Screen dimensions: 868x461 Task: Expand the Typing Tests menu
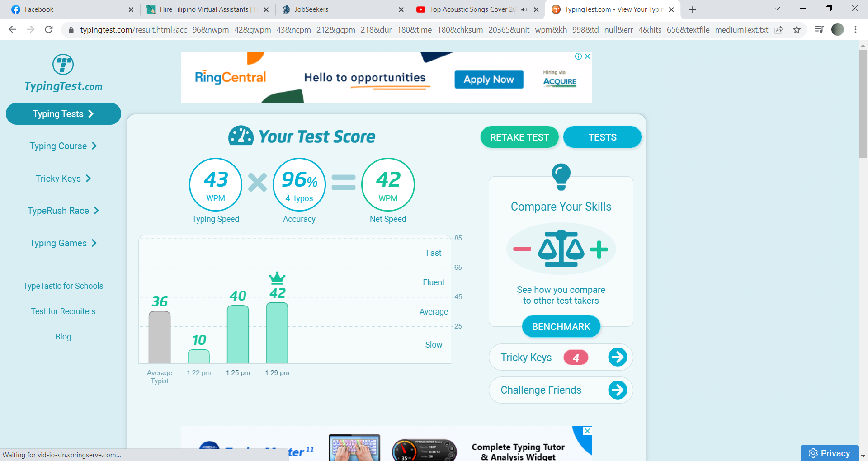(63, 114)
